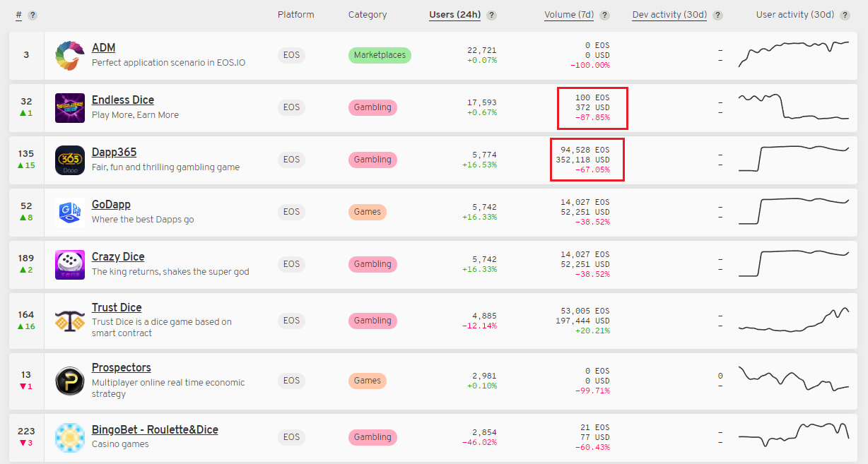868x464 pixels.
Task: Click the -46.02% users change
Action: pos(479,442)
